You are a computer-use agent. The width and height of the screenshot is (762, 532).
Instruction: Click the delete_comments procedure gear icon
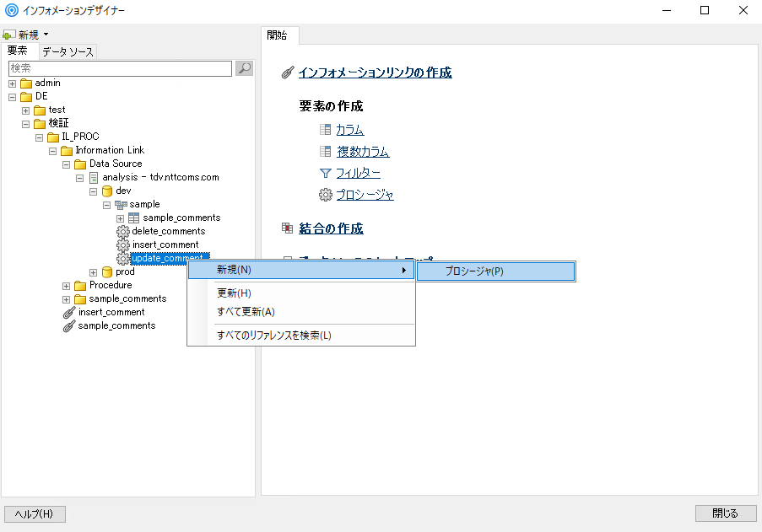click(123, 232)
